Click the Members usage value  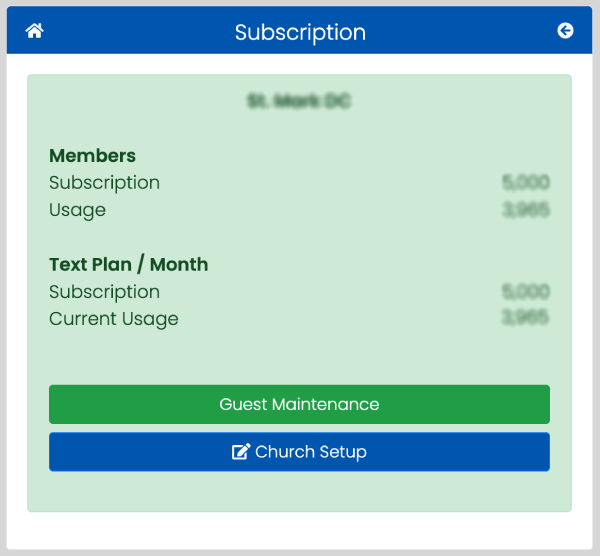click(x=526, y=210)
